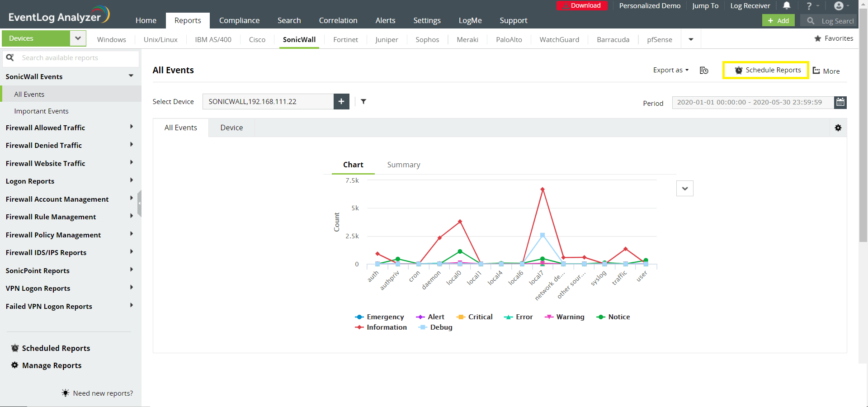Image resolution: width=868 pixels, height=407 pixels.
Task: Toggle the Warning series in the legend
Action: pyautogui.click(x=565, y=317)
